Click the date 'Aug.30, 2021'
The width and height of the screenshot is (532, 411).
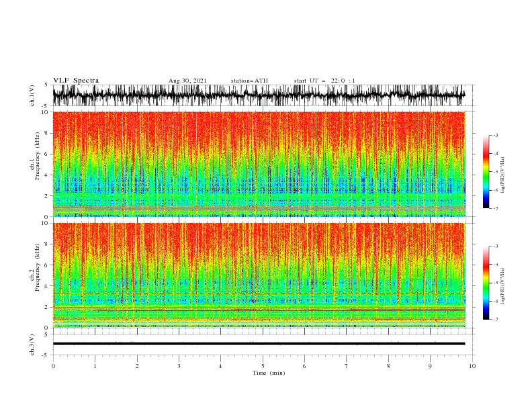[187, 81]
